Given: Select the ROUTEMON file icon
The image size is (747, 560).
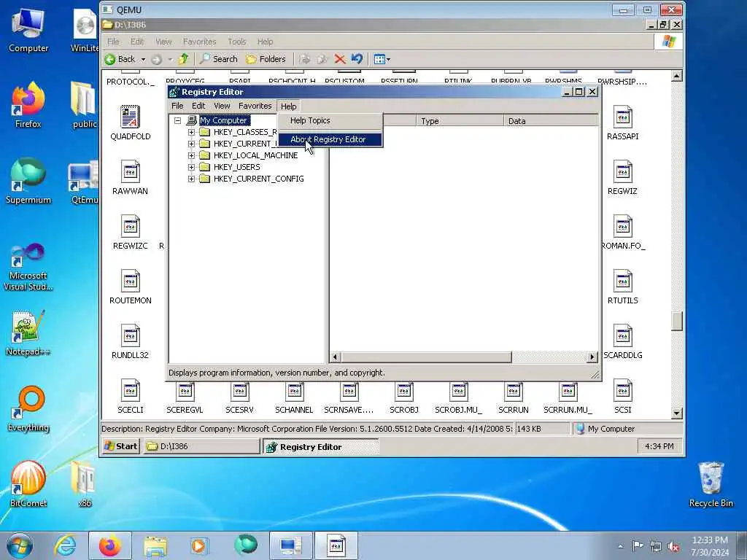Looking at the screenshot, I should pos(130,287).
